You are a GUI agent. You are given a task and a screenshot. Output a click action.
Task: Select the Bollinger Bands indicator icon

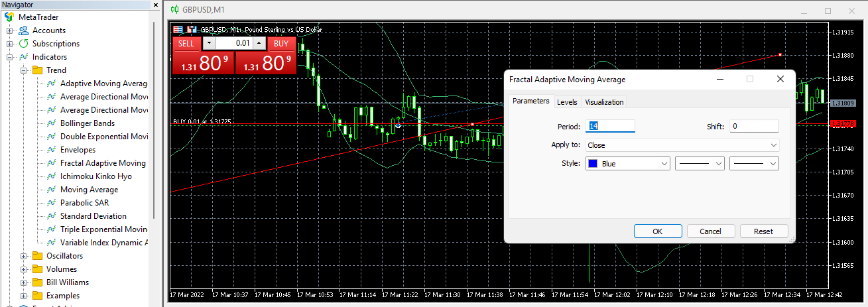tap(51, 123)
